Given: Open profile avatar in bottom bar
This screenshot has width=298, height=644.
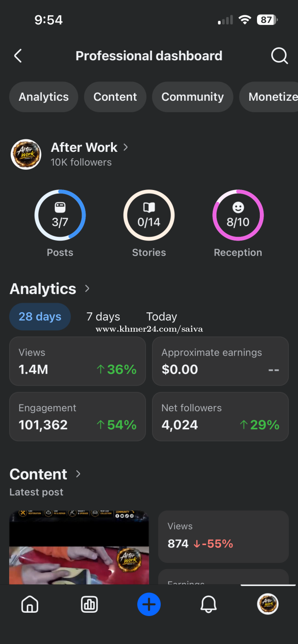Looking at the screenshot, I should click(268, 604).
